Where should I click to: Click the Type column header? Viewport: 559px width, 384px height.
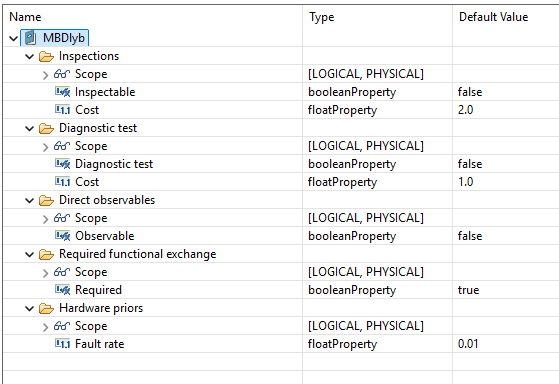378,17
